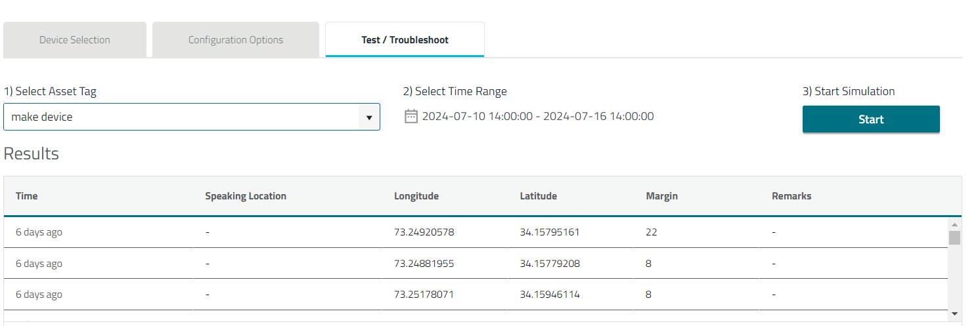Sort by the Longitude column header
The height and width of the screenshot is (326, 980).
(x=416, y=196)
